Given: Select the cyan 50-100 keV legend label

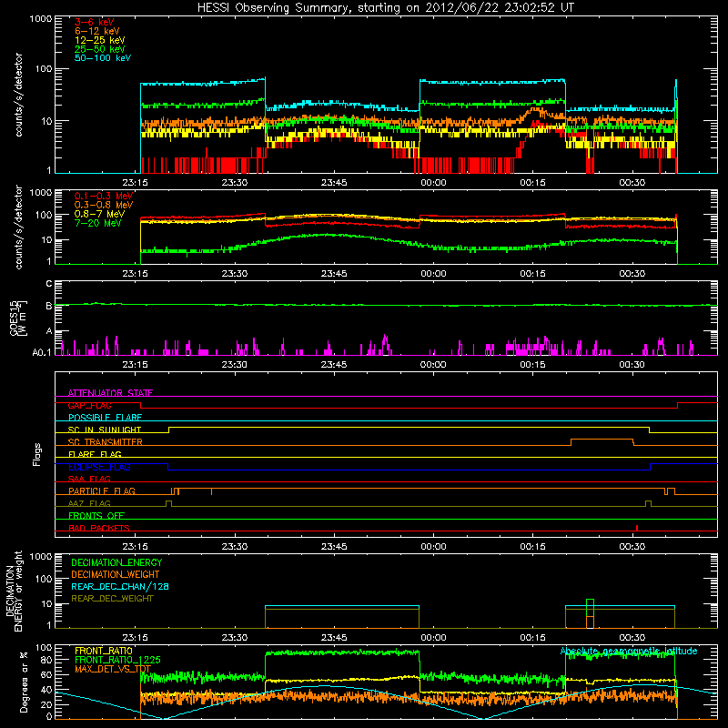Looking at the screenshot, I should (x=103, y=58).
